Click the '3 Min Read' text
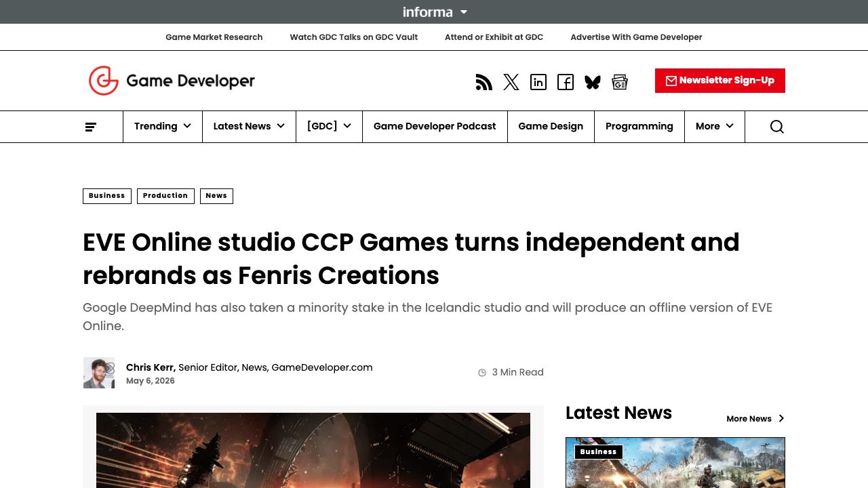The width and height of the screenshot is (868, 488). point(518,372)
